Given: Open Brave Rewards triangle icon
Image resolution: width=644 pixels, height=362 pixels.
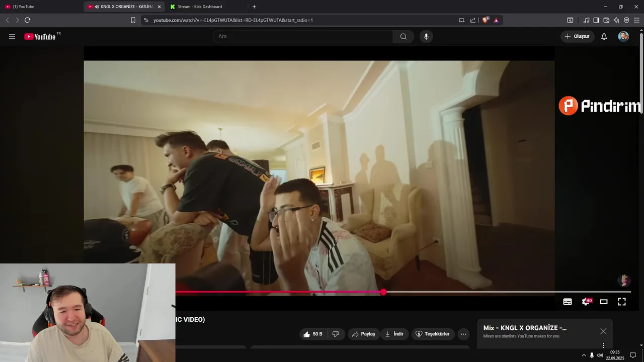Looking at the screenshot, I should (x=496, y=20).
